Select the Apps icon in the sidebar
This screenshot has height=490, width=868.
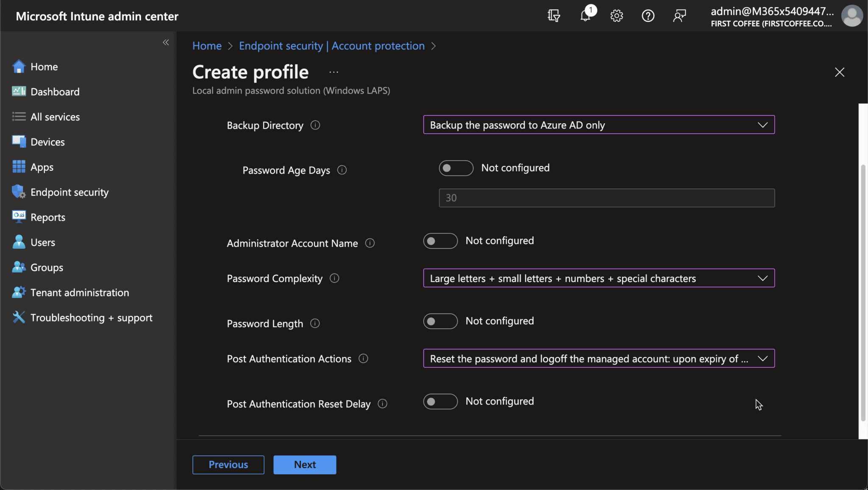(19, 166)
